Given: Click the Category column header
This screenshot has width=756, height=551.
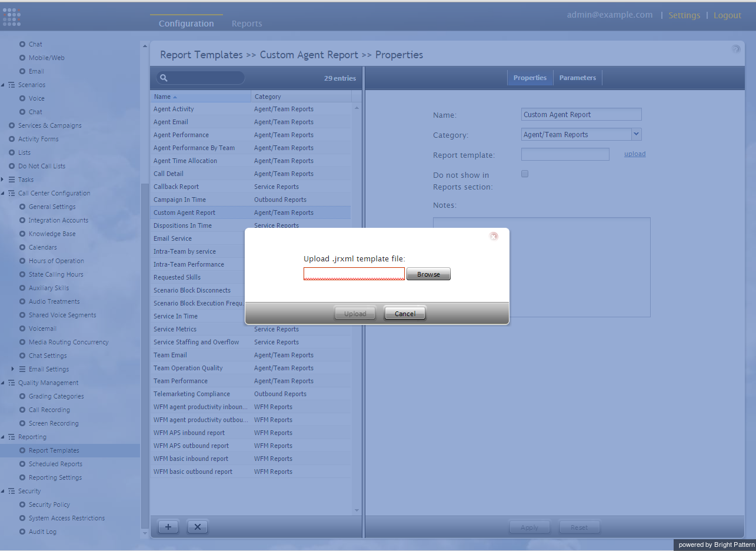Looking at the screenshot, I should [301, 97].
